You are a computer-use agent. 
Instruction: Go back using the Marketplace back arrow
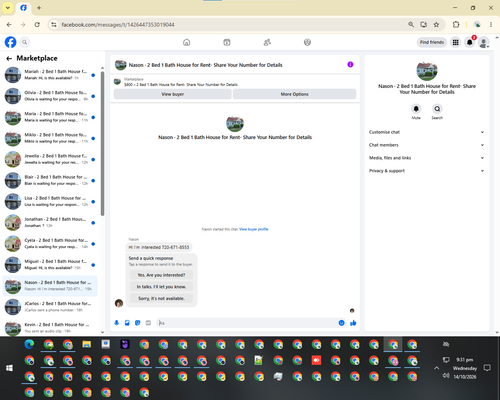[9, 58]
